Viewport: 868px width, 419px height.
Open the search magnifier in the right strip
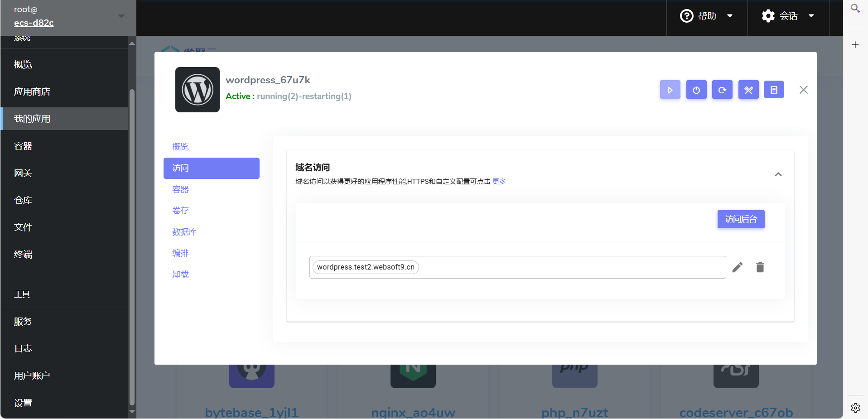coord(855,9)
